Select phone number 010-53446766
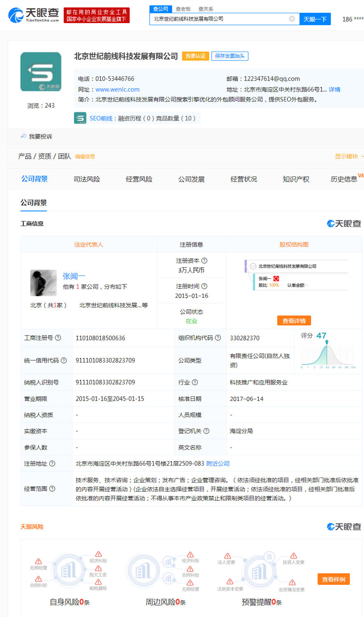This screenshot has width=364, height=617. pos(115,79)
